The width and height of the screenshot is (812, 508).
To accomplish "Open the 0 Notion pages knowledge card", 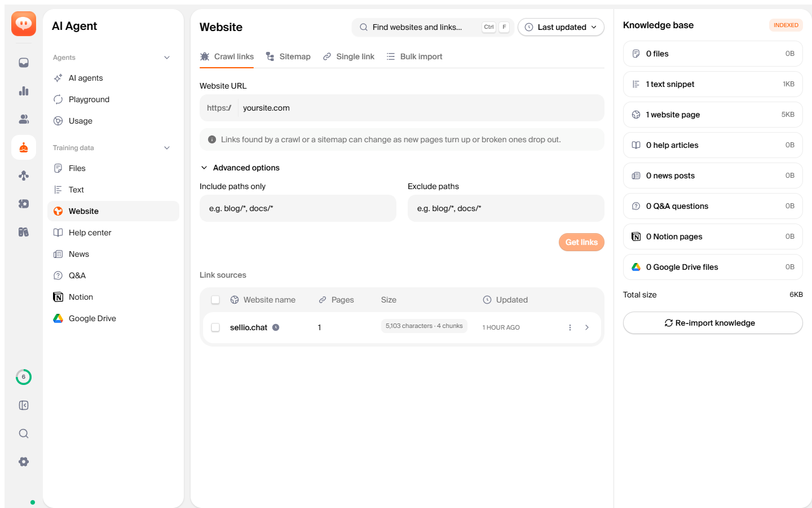I will pos(713,237).
